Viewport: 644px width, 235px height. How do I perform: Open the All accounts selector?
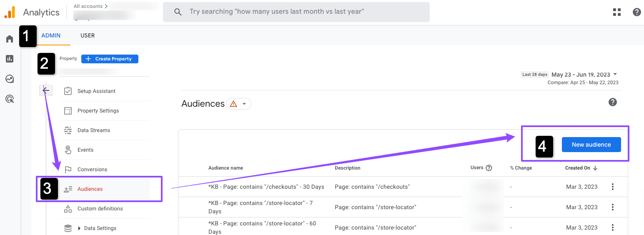click(91, 6)
